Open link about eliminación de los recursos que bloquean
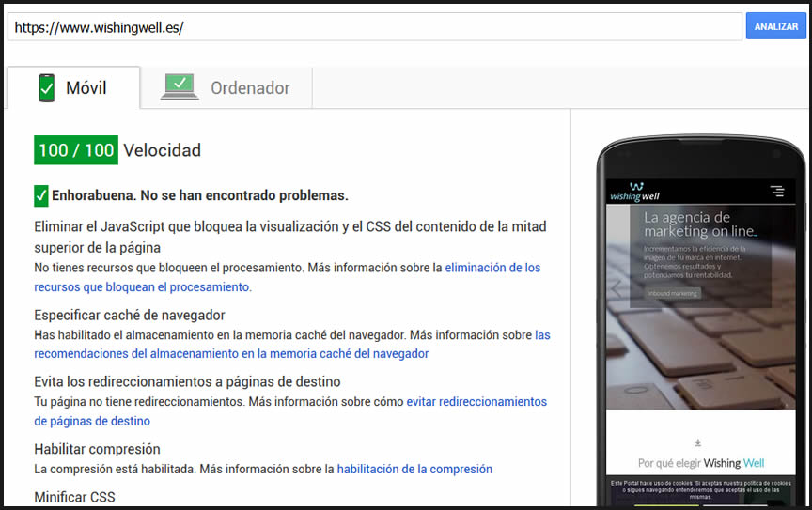 [x=288, y=277]
